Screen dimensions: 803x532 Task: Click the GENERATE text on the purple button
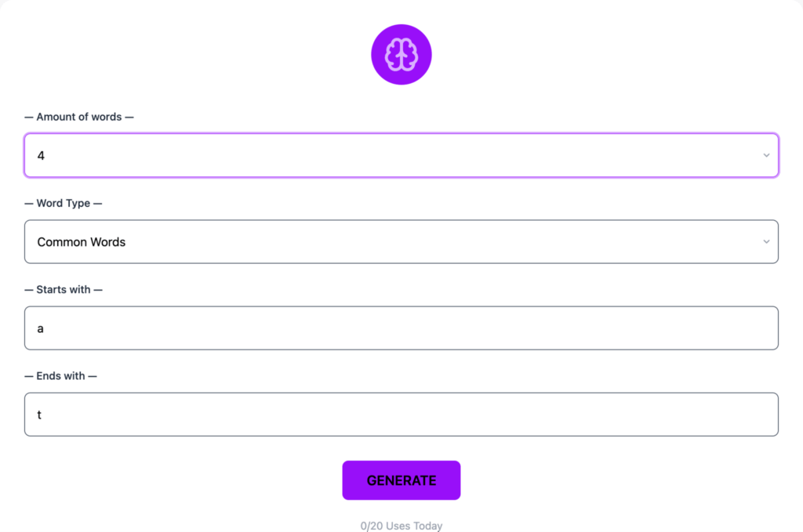[401, 480]
